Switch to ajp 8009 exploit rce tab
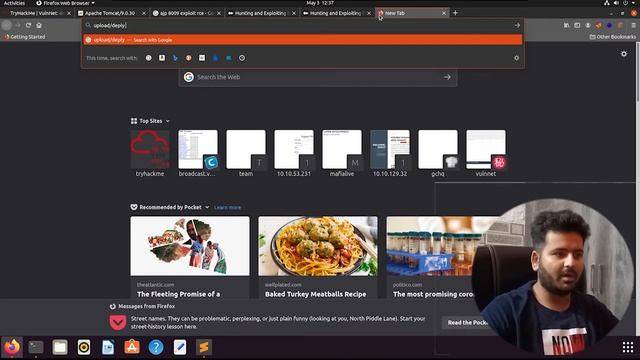The width and height of the screenshot is (640, 360). pos(184,13)
